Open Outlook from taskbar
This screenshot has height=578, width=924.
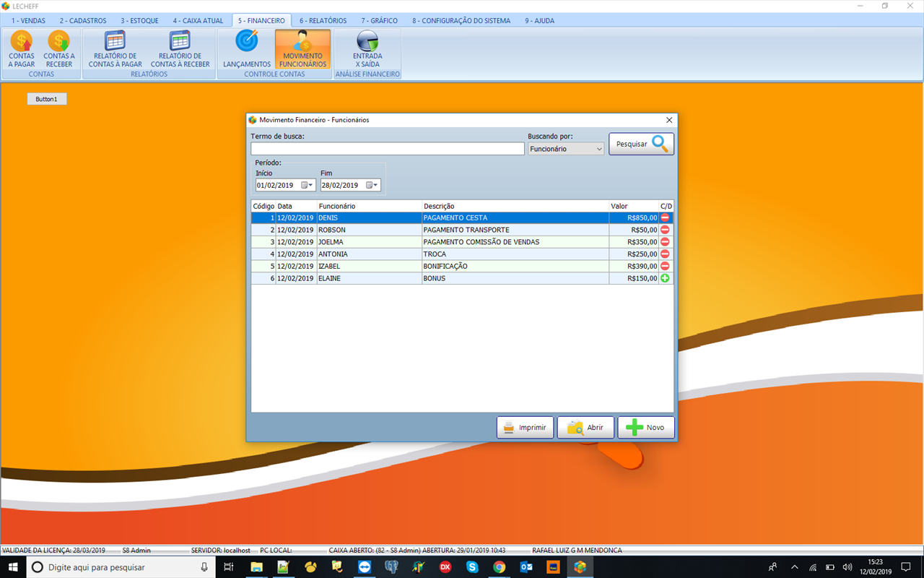[526, 567]
